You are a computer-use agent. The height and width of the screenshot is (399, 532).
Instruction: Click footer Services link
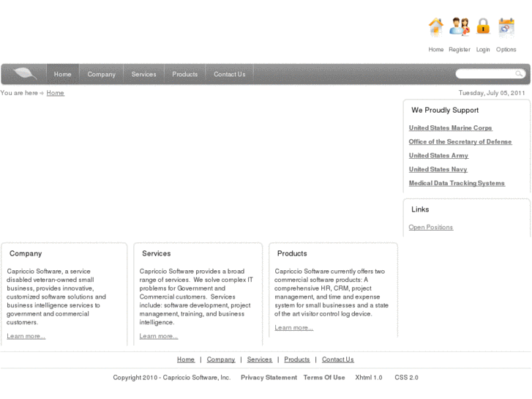pos(260,359)
